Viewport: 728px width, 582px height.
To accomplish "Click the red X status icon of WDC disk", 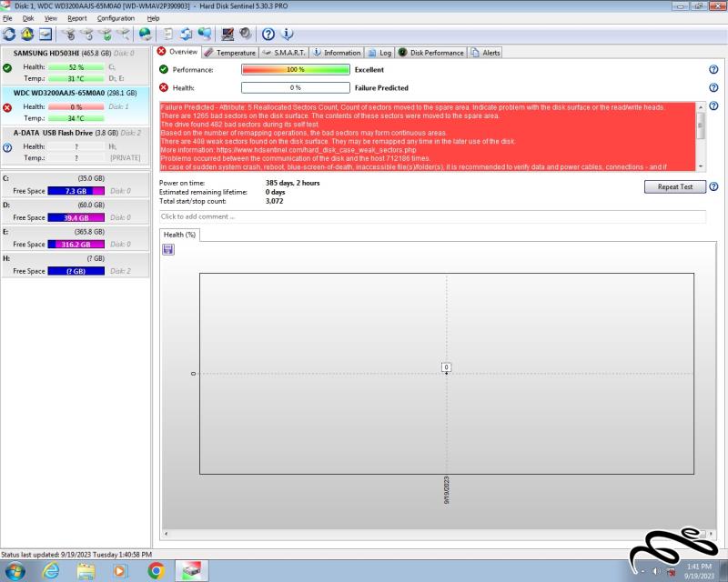I will pos(7,107).
